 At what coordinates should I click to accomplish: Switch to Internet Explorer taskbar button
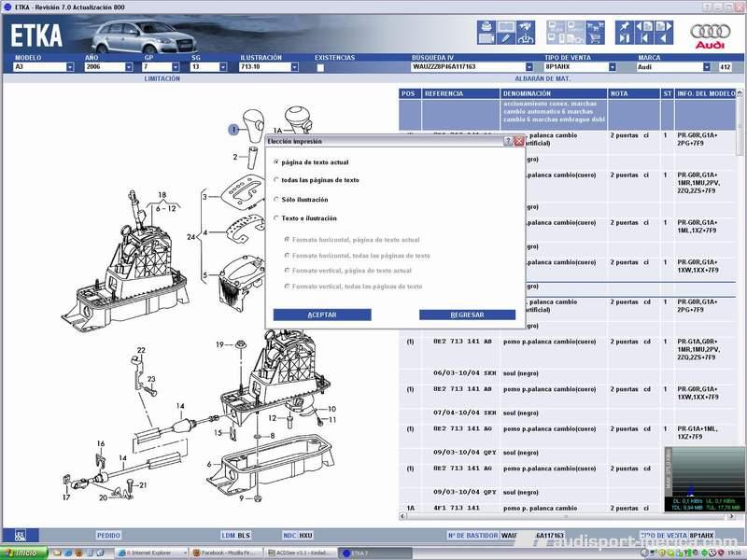click(x=152, y=553)
